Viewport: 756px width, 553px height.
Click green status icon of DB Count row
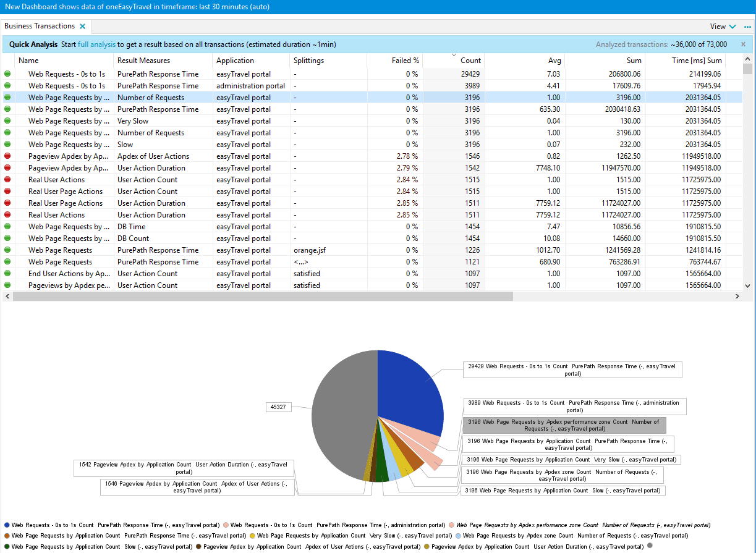(x=7, y=239)
